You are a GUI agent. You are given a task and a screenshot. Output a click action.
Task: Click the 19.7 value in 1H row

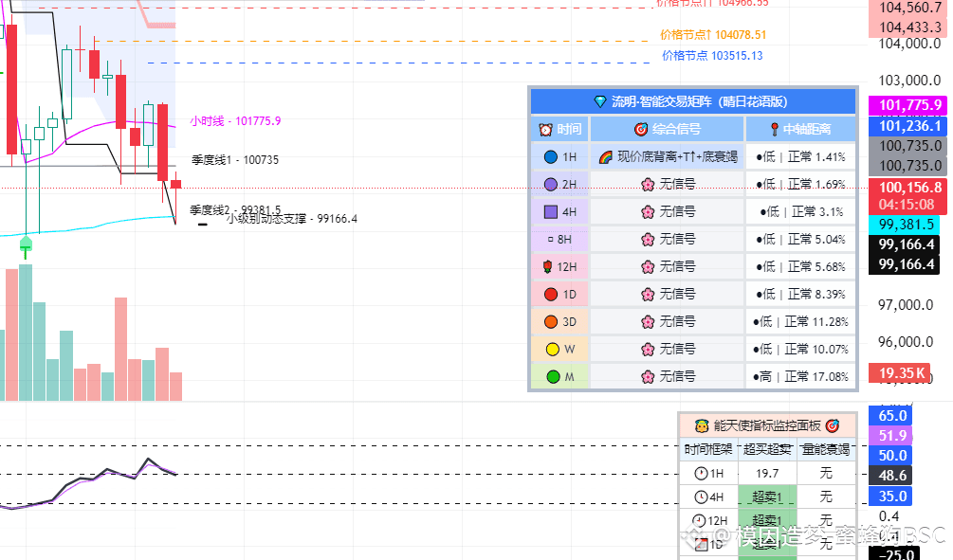(767, 474)
